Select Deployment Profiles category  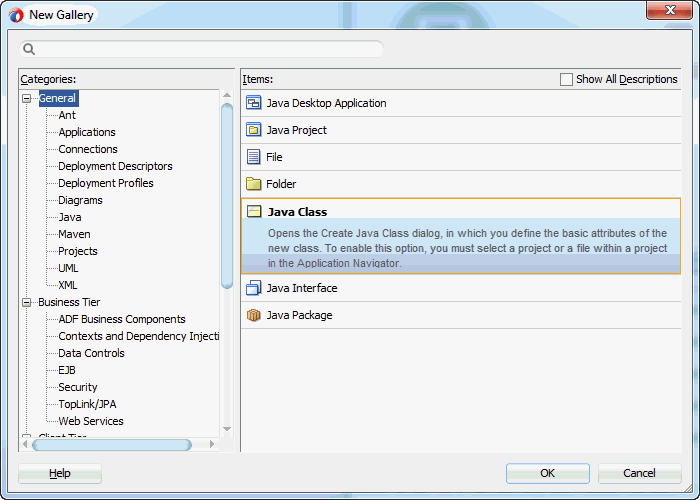pyautogui.click(x=106, y=183)
